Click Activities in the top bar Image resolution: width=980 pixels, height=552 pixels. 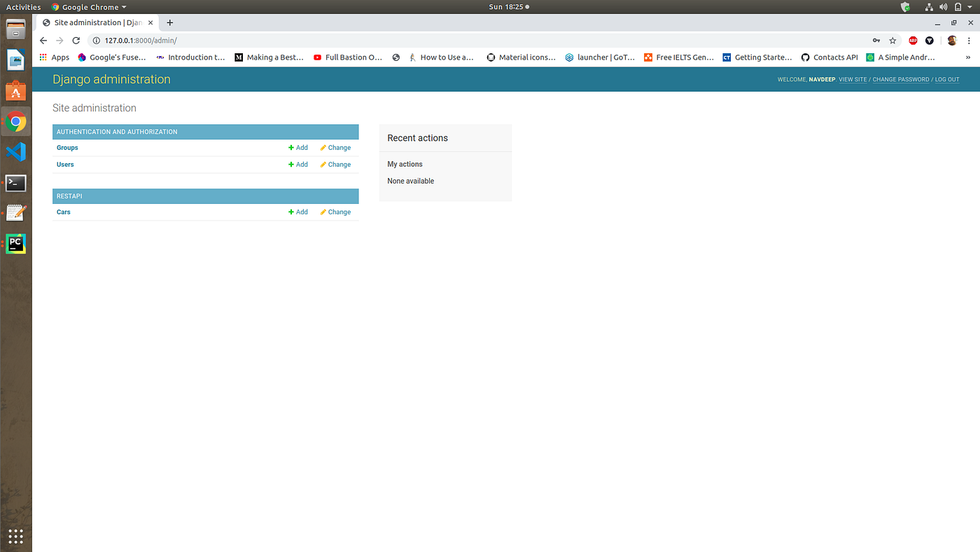23,6
